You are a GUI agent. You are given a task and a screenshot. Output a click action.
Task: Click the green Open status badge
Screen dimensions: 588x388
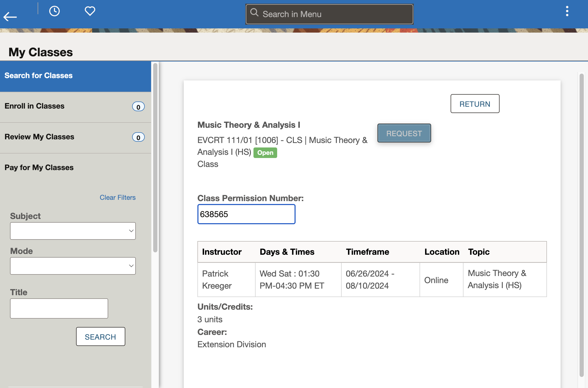coord(265,153)
